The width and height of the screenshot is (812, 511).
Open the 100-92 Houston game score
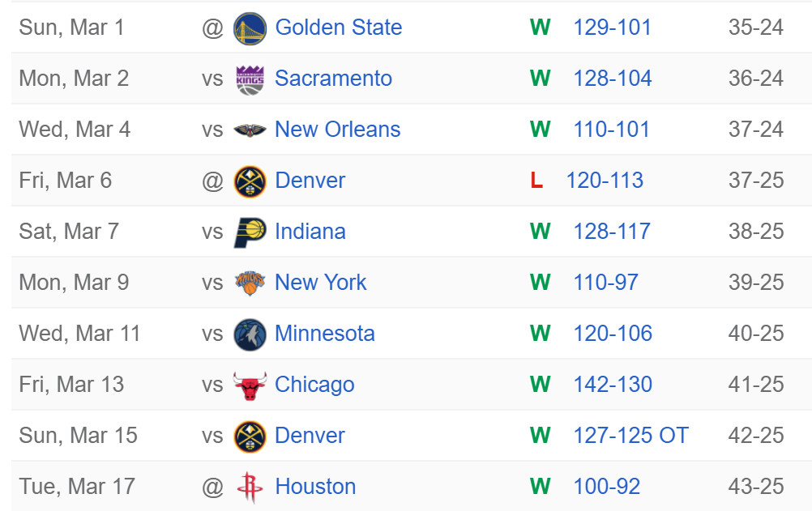coord(606,487)
